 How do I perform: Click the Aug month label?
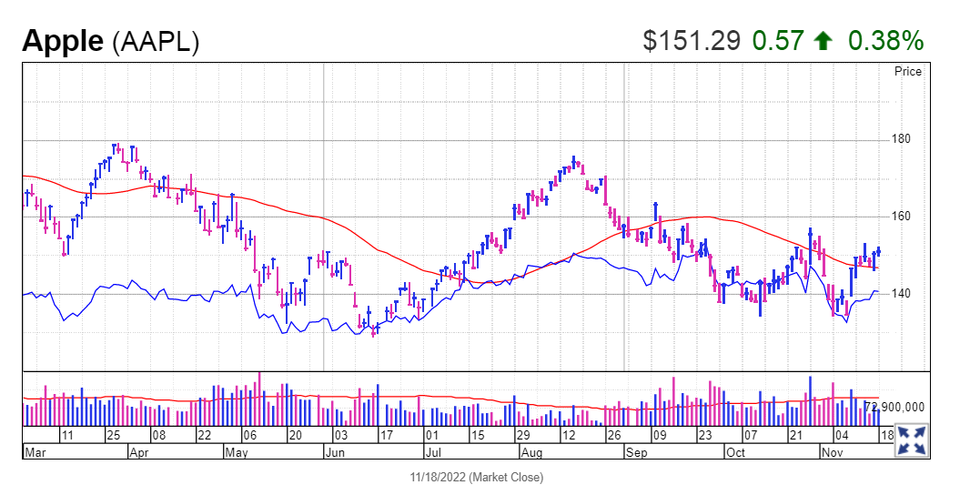pos(531,452)
